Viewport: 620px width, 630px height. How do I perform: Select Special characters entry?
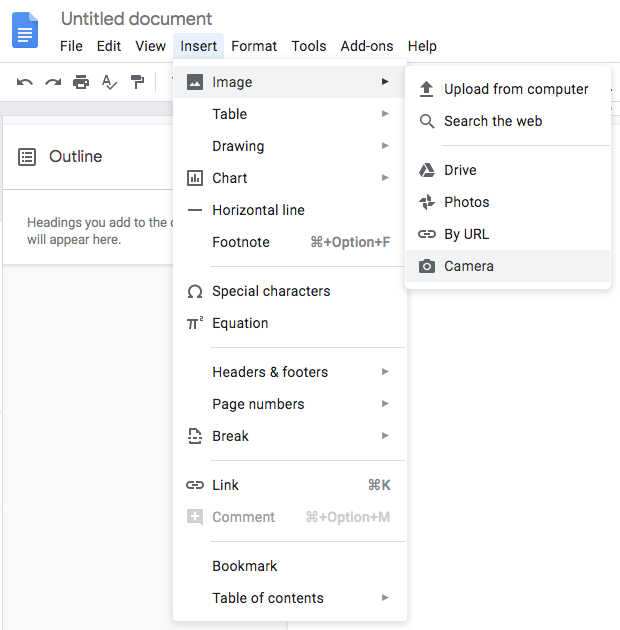tap(289, 291)
